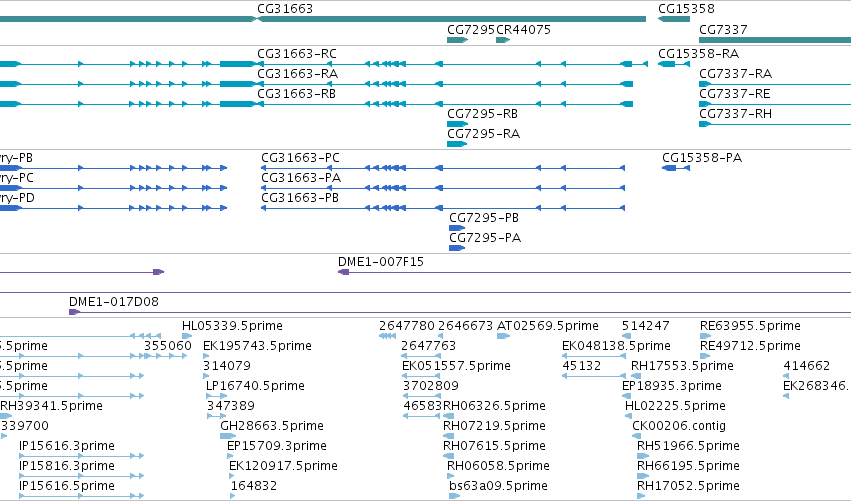Click the 3702809 feature label
The image size is (851, 501).
[x=431, y=386]
